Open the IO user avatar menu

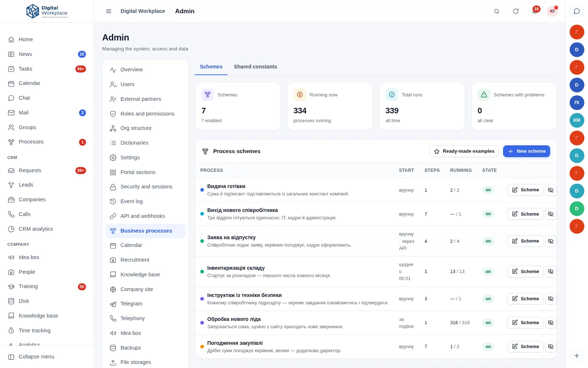click(552, 11)
